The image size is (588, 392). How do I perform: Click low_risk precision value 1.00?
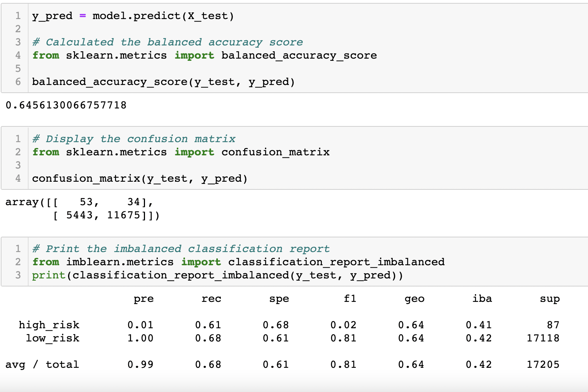(x=141, y=339)
